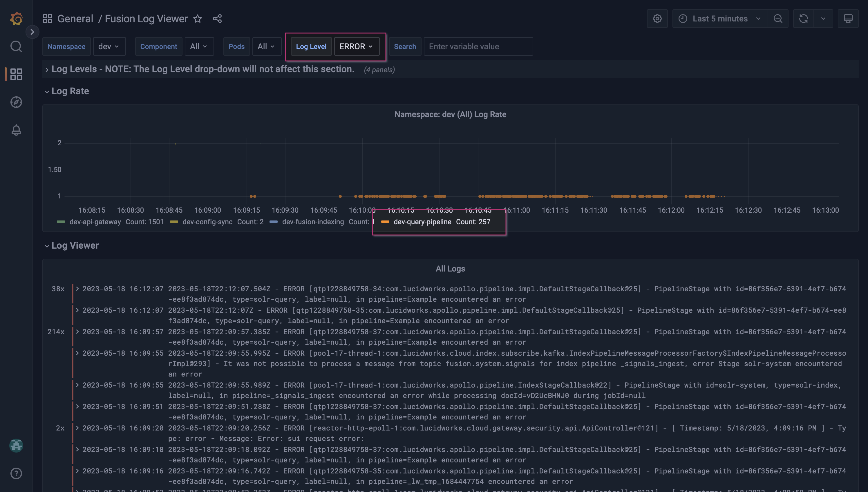Open dashboard settings with the gear icon
868x492 pixels.
click(657, 18)
